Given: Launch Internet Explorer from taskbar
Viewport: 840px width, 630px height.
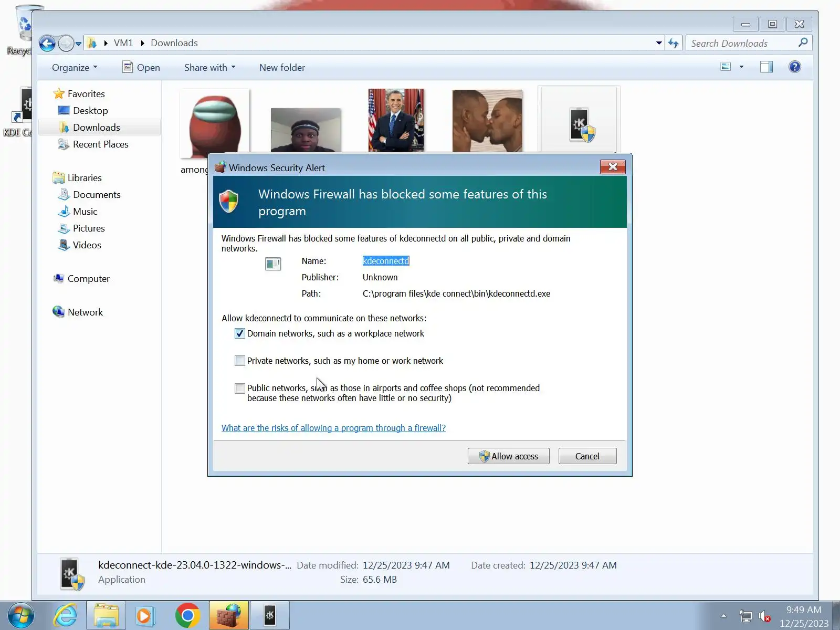Looking at the screenshot, I should coord(66,615).
